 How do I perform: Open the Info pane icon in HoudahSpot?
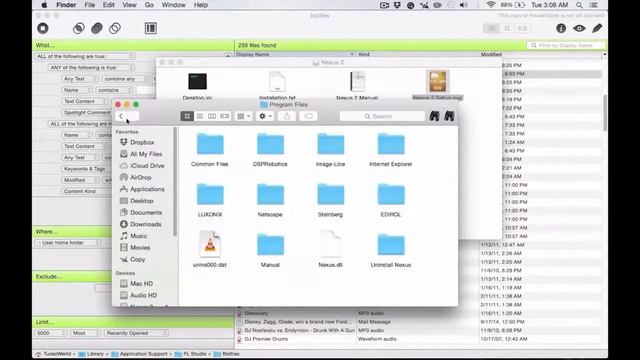561,28
